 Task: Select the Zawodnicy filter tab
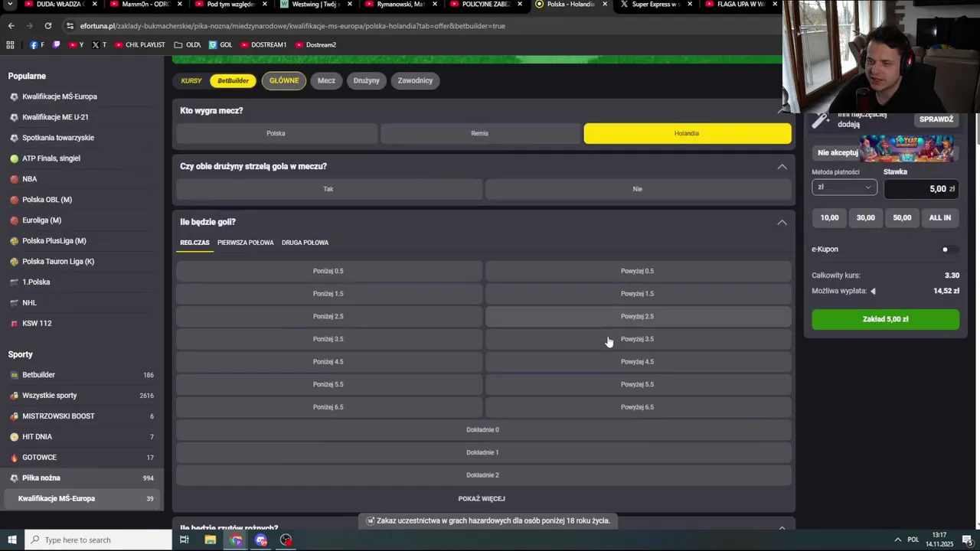point(415,80)
